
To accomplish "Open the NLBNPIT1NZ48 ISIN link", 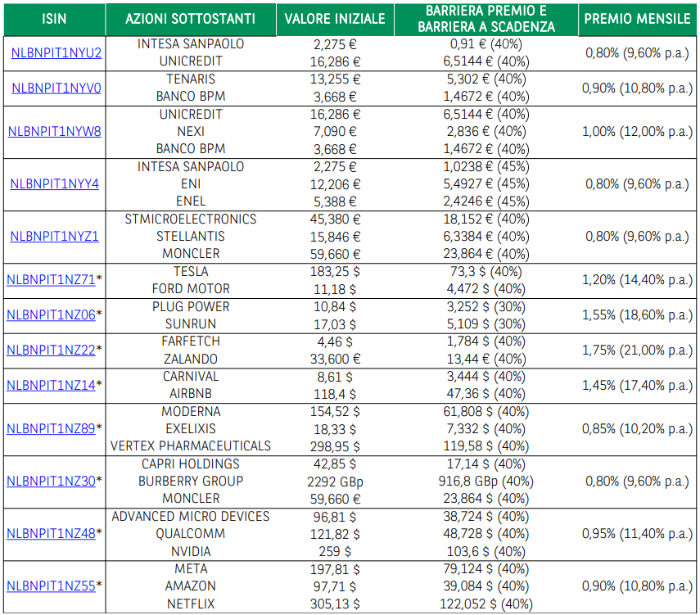I will pyautogui.click(x=51, y=533).
